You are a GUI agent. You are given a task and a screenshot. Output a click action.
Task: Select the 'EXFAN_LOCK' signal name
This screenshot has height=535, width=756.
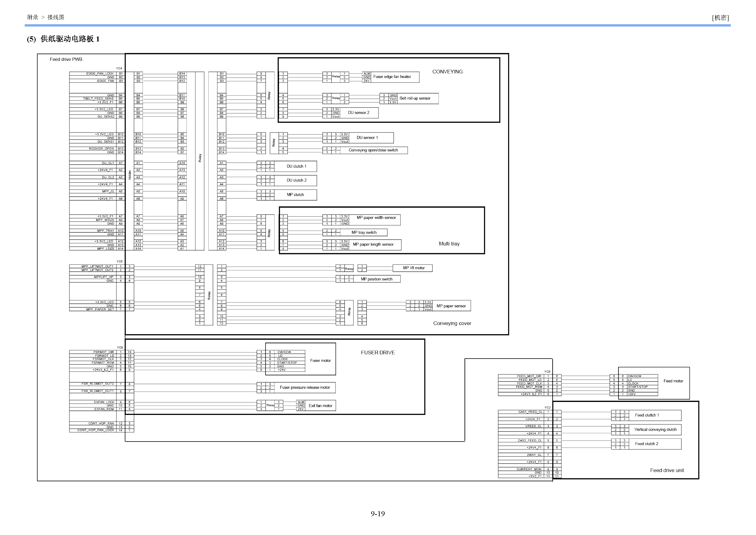point(104,402)
